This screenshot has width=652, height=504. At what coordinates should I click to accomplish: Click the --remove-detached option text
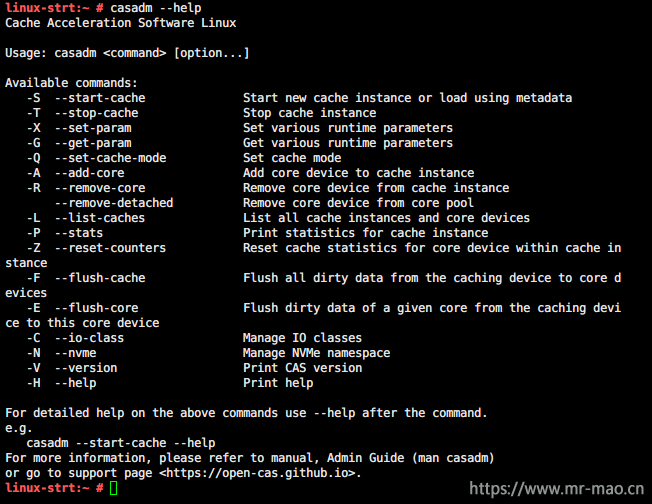pos(114,203)
